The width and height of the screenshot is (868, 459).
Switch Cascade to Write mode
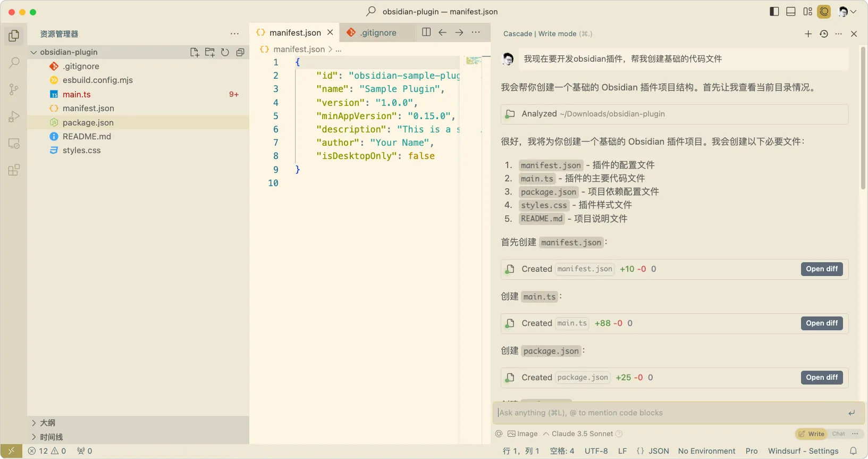coord(811,434)
